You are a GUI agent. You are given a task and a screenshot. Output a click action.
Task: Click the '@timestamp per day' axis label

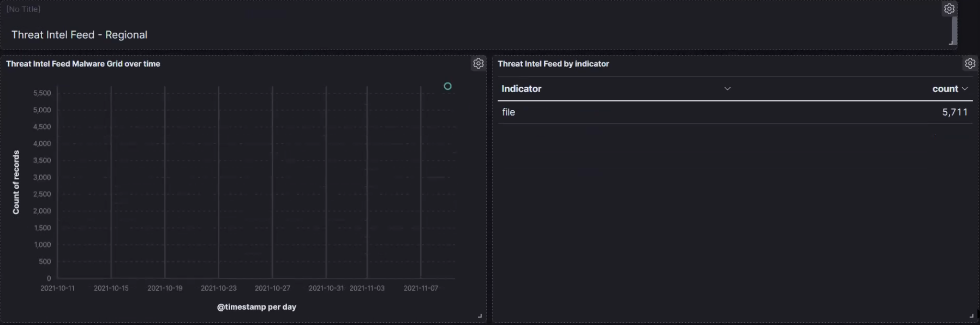256,307
